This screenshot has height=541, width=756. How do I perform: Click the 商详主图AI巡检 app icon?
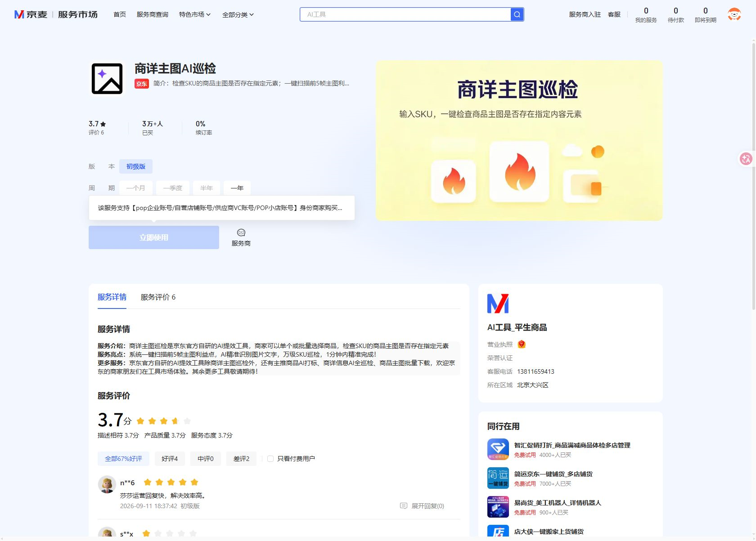tap(107, 79)
